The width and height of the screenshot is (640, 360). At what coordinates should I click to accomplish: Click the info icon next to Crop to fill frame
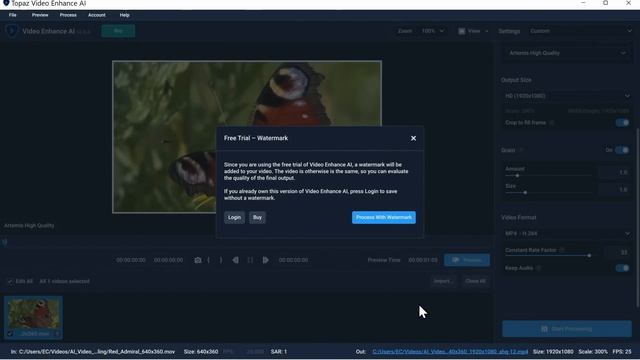tap(552, 122)
